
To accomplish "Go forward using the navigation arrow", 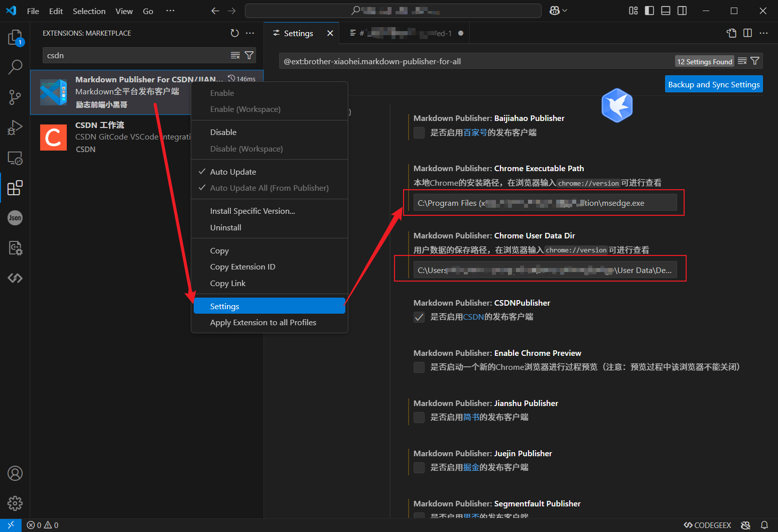I will (x=231, y=11).
